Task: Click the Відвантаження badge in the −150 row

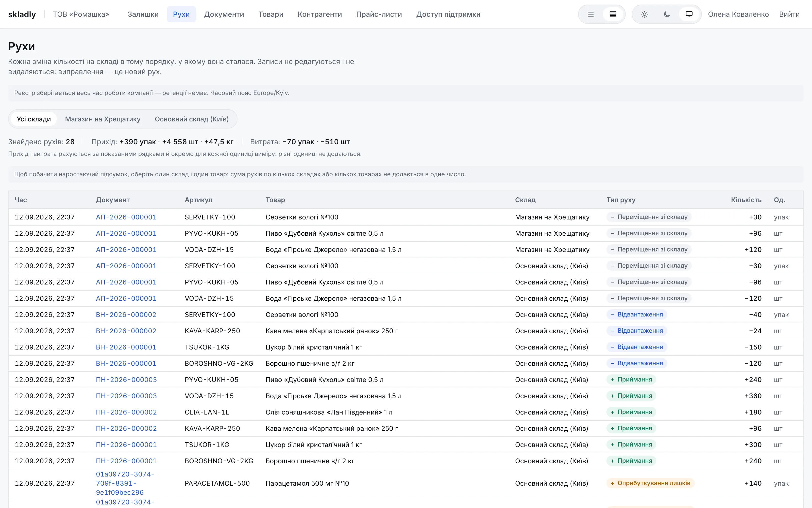Action: click(636, 347)
